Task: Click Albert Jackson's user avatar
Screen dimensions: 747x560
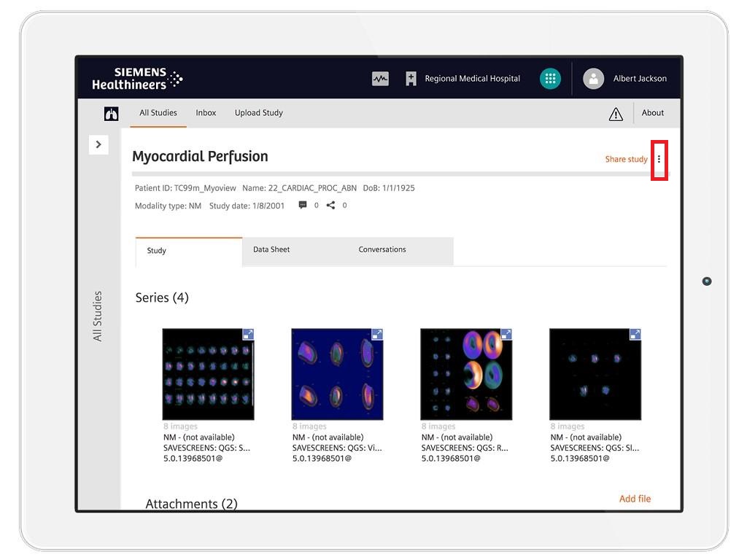Action: pos(594,79)
